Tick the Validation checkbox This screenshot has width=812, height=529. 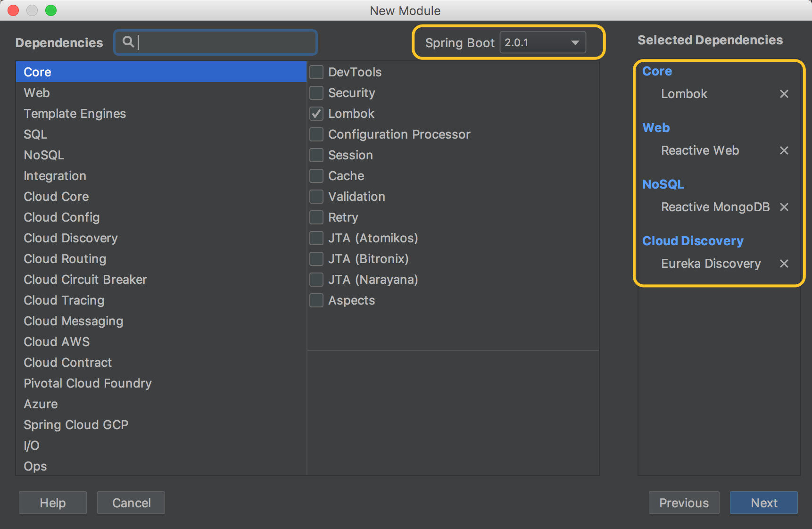coord(316,197)
